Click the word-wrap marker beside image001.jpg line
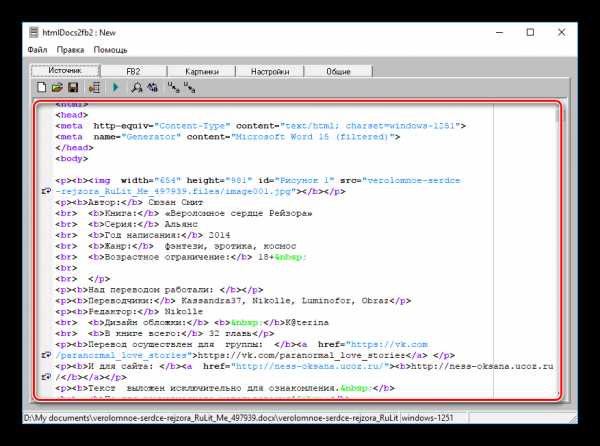 tap(46, 191)
